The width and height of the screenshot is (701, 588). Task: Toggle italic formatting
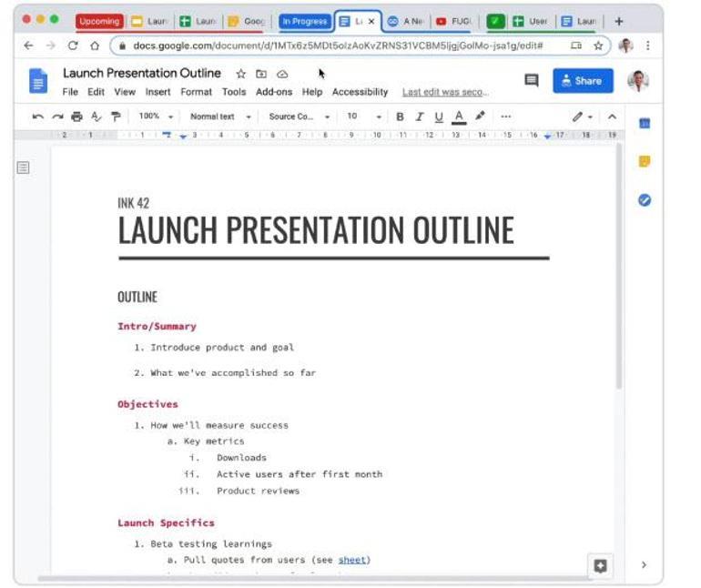(420, 117)
